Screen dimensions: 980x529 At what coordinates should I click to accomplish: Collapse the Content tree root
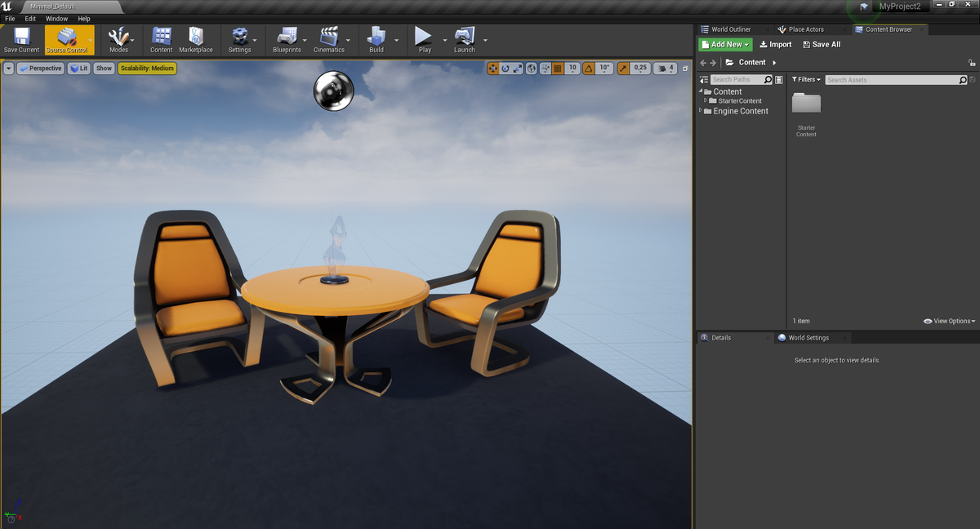click(x=701, y=91)
